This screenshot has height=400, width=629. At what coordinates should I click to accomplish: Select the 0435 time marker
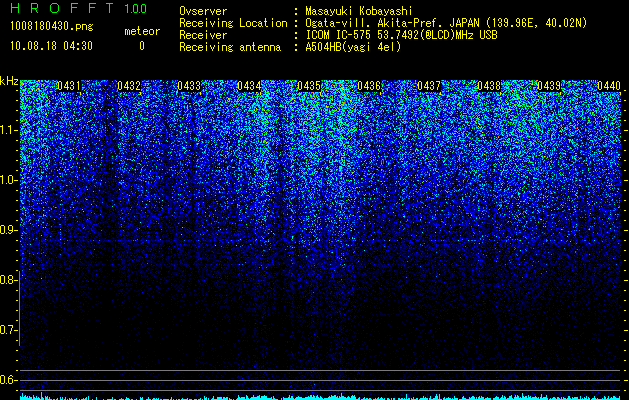point(309,86)
